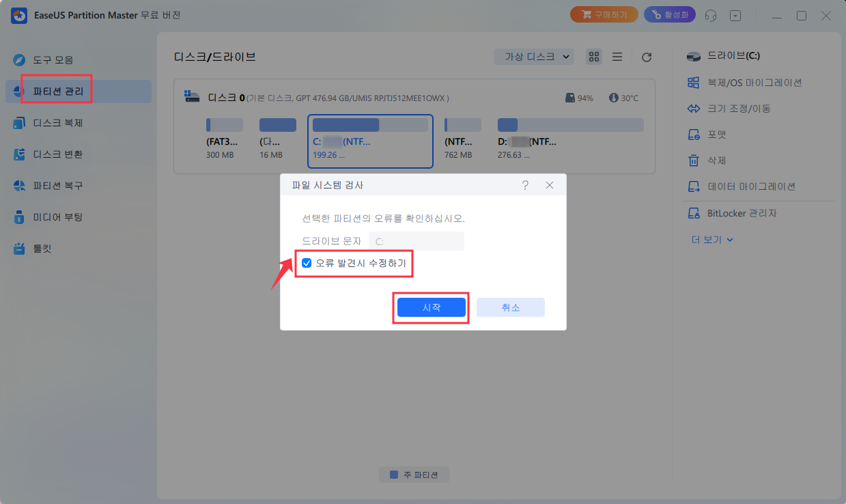Switch to list view layout
846x504 pixels.
tap(617, 57)
